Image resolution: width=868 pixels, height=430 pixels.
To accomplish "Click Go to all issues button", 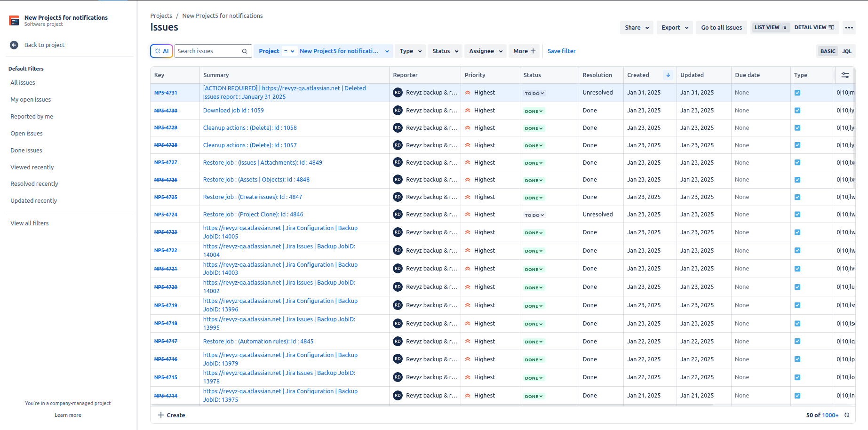I will click(721, 28).
